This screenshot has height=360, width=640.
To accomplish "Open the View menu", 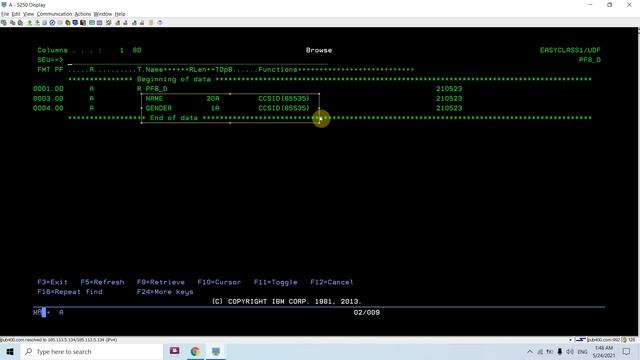I will pos(28,14).
